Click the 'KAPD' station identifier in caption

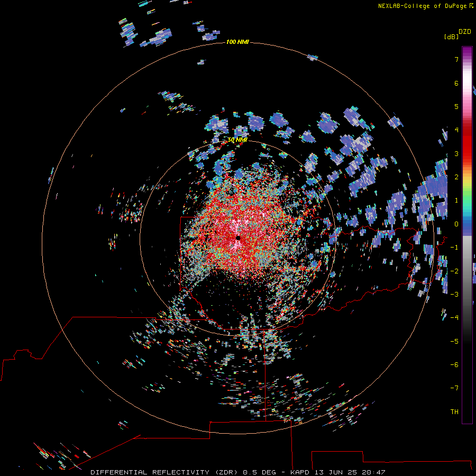tap(301, 472)
